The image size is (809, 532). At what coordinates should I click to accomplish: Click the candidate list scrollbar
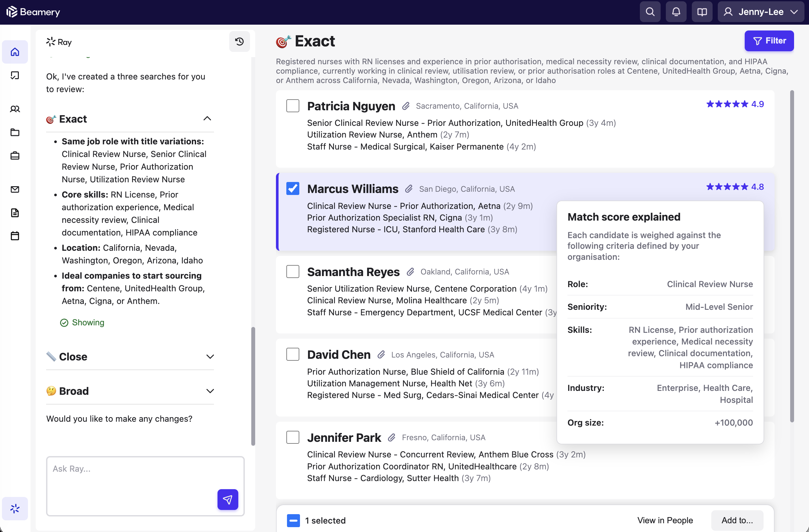(x=792, y=257)
